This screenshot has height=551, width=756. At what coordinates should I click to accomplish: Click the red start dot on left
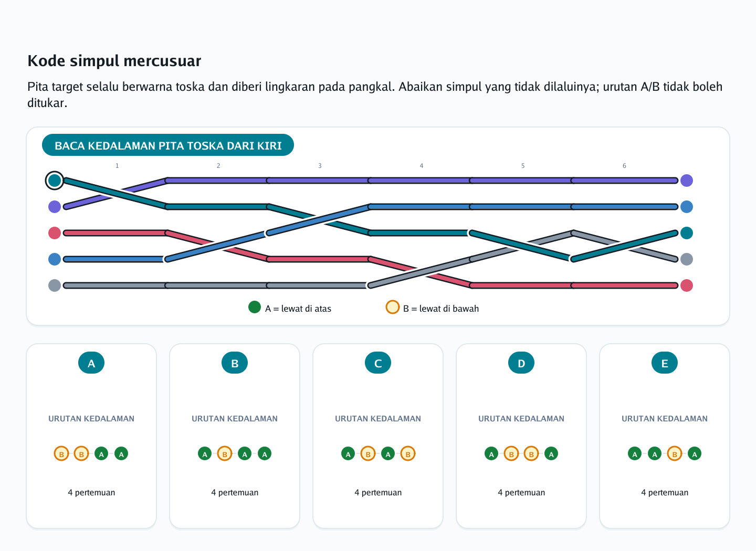(55, 233)
